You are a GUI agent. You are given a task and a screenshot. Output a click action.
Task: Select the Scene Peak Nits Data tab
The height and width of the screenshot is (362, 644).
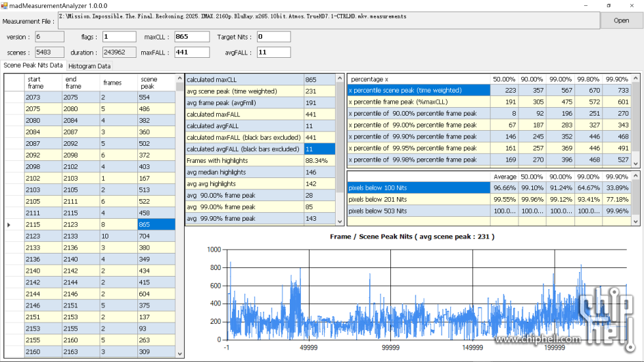click(33, 66)
